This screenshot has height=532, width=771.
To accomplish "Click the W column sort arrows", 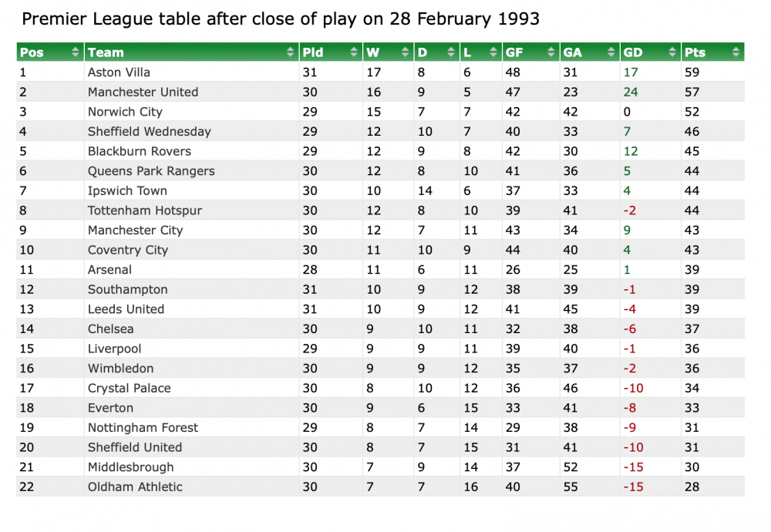I will click(x=406, y=52).
